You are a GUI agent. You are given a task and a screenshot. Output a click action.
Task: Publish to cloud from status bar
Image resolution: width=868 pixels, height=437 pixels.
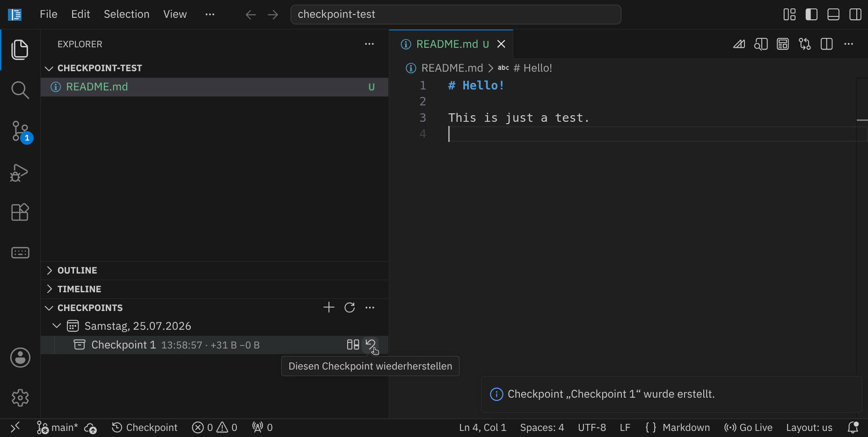tap(90, 428)
